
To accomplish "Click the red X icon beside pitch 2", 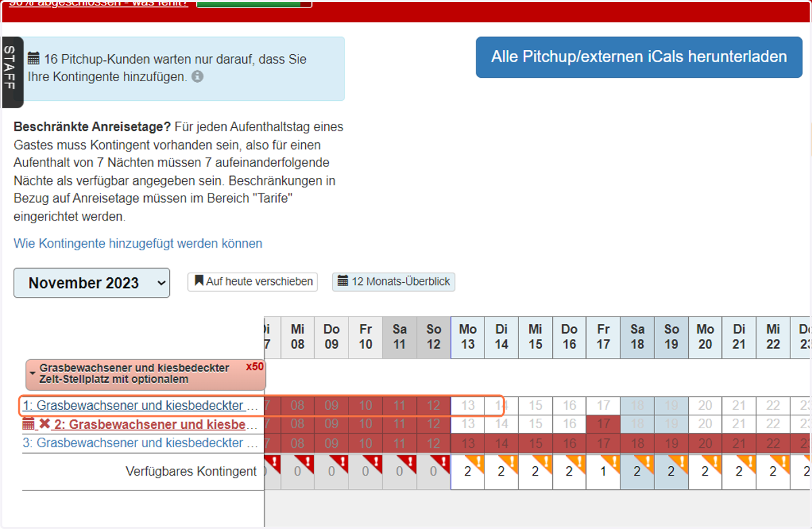I will [x=45, y=424].
